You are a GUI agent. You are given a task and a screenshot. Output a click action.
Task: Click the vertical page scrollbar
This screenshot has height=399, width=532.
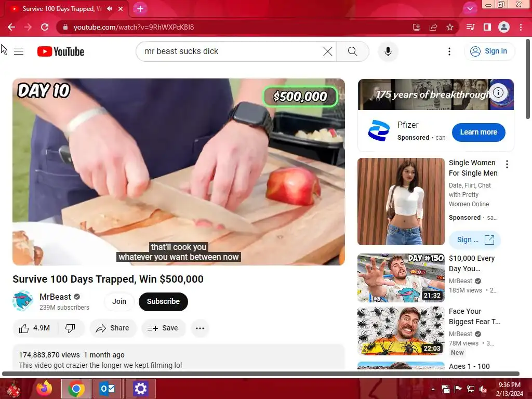point(528,79)
